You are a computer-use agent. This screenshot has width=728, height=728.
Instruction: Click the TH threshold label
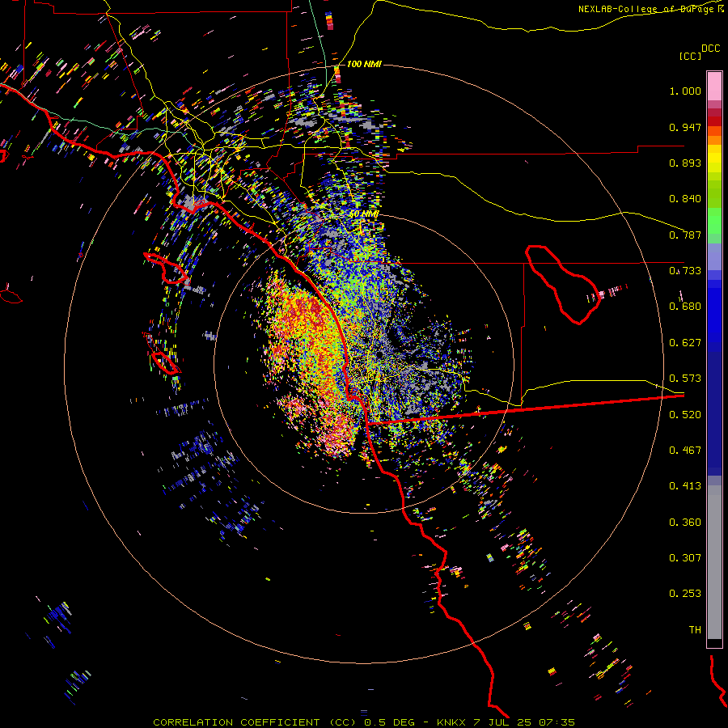[695, 630]
